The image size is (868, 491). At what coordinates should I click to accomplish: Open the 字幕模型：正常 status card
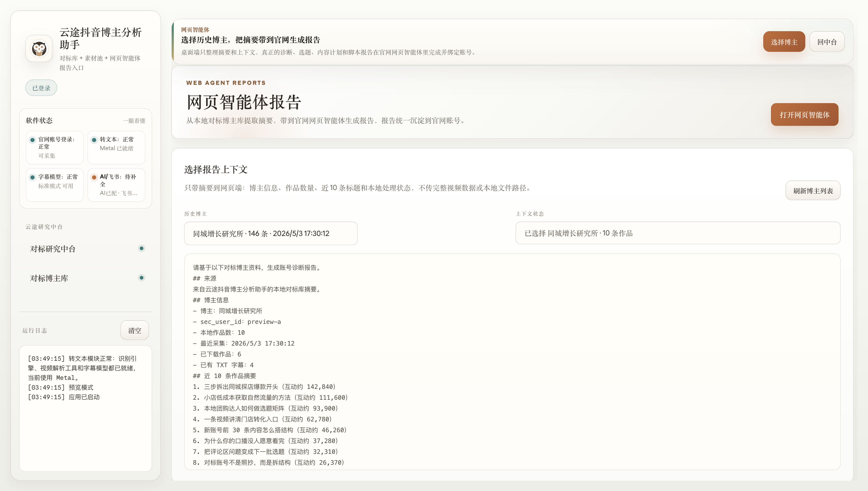55,185
